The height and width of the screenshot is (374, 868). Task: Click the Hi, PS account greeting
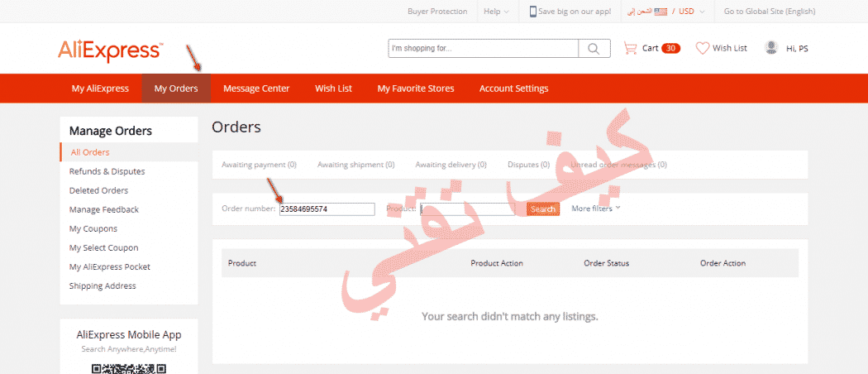(x=797, y=49)
